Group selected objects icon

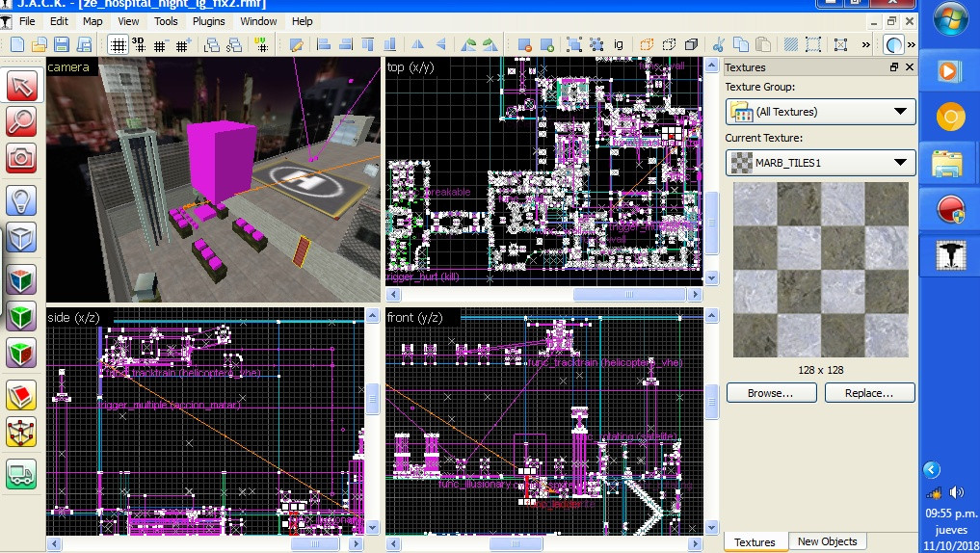573,44
